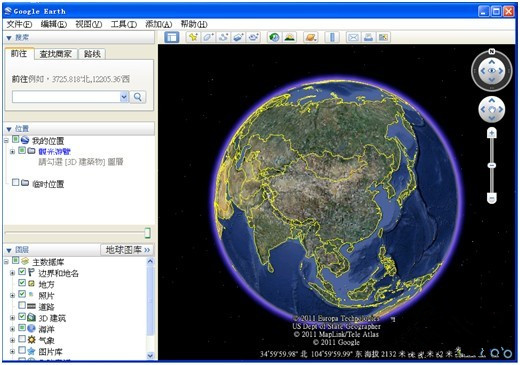Select the 前往 tab
The width and height of the screenshot is (520, 365).
[19, 53]
